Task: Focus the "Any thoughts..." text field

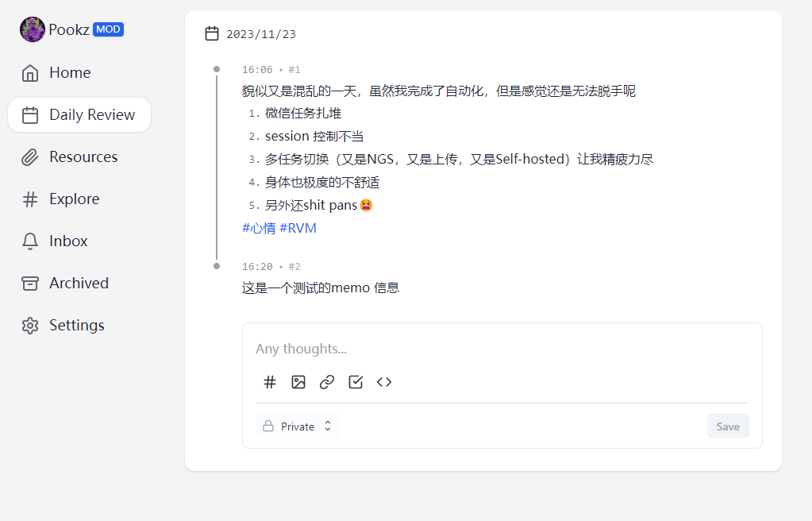Action: click(x=502, y=349)
